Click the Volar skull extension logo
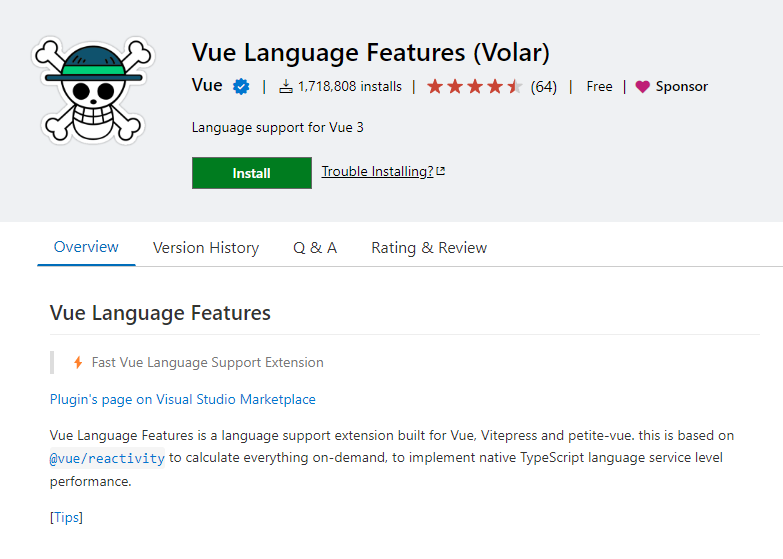This screenshot has width=783, height=559. [x=93, y=90]
